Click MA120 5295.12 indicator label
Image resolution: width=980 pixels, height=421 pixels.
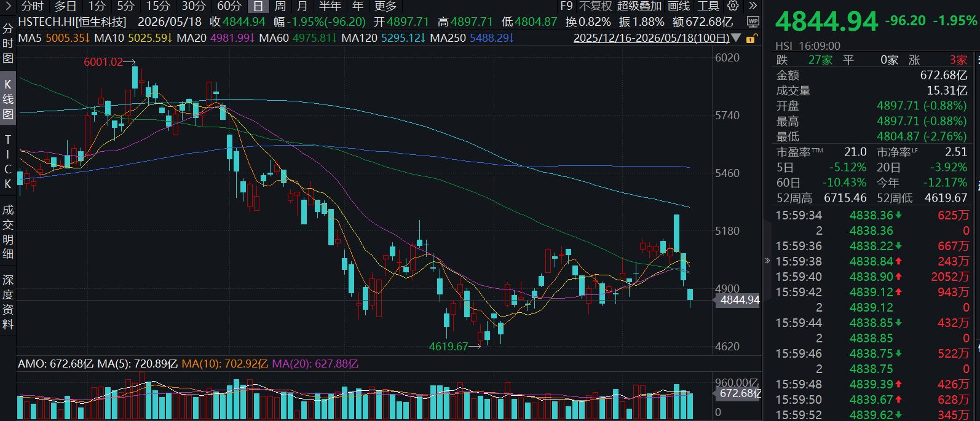384,38
